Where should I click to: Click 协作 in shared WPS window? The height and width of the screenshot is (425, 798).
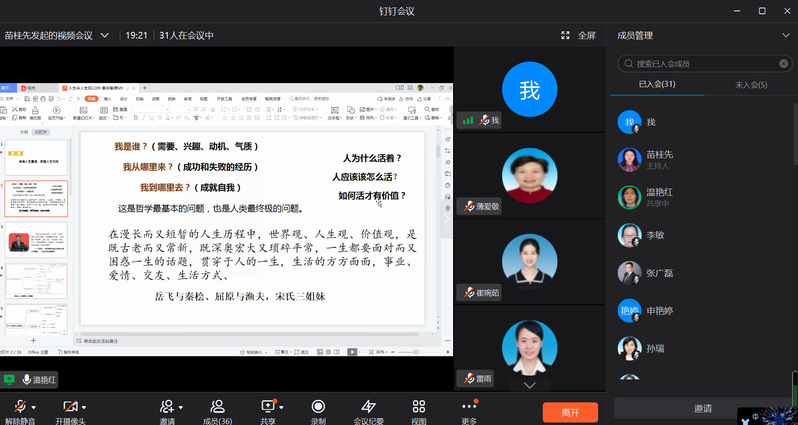(406, 99)
